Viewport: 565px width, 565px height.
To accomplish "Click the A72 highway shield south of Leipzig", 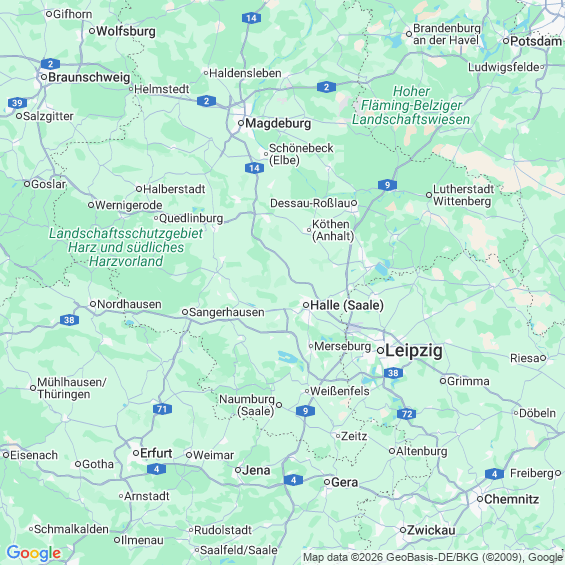I will tap(406, 414).
